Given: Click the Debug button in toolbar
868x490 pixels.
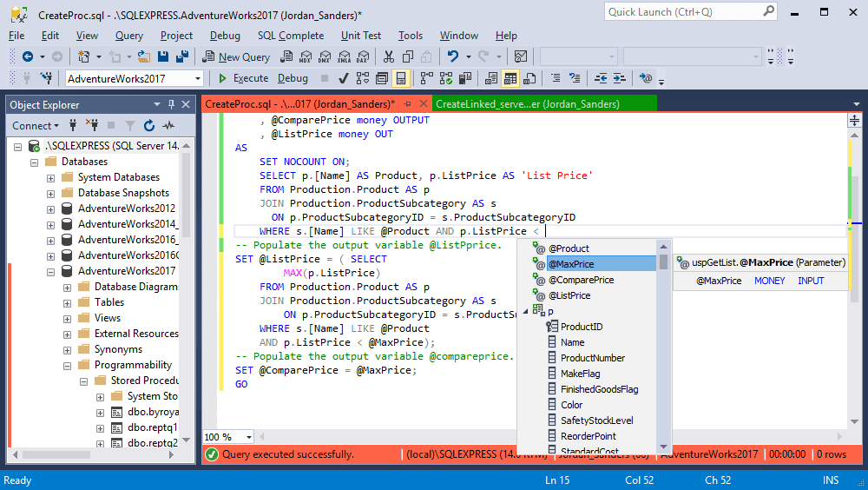Looking at the screenshot, I should tap(293, 78).
